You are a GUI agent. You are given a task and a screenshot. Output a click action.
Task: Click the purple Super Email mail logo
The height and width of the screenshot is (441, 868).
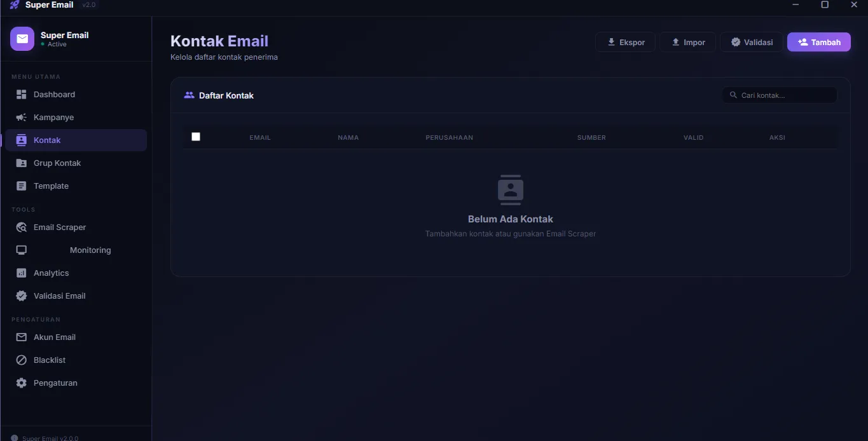22,39
